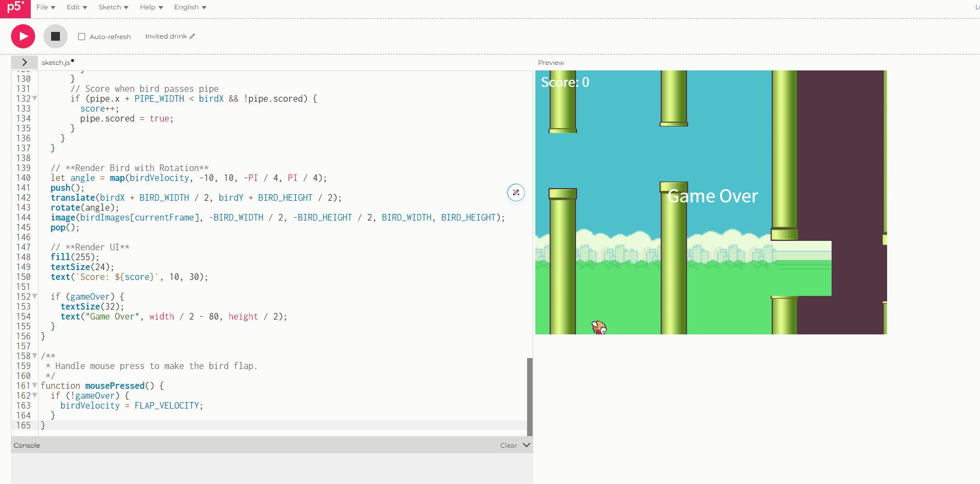Screen dimensions: 980x484
Task: Open the Sketch menu
Action: pos(113,7)
